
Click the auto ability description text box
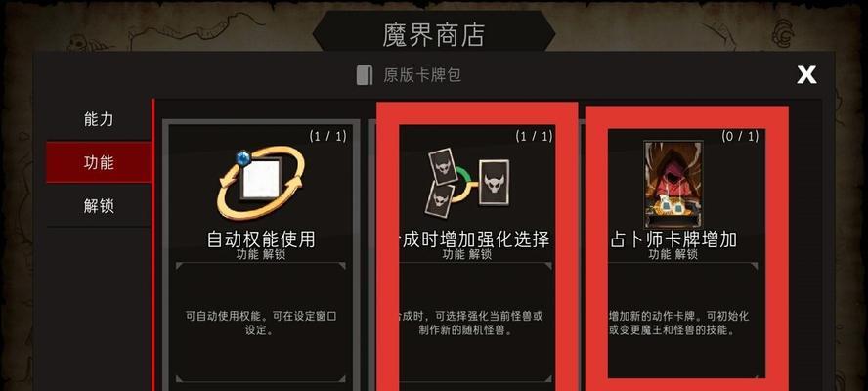point(261,323)
